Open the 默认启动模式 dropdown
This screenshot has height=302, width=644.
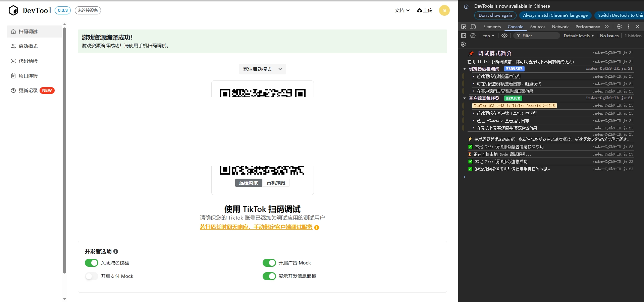[263, 69]
